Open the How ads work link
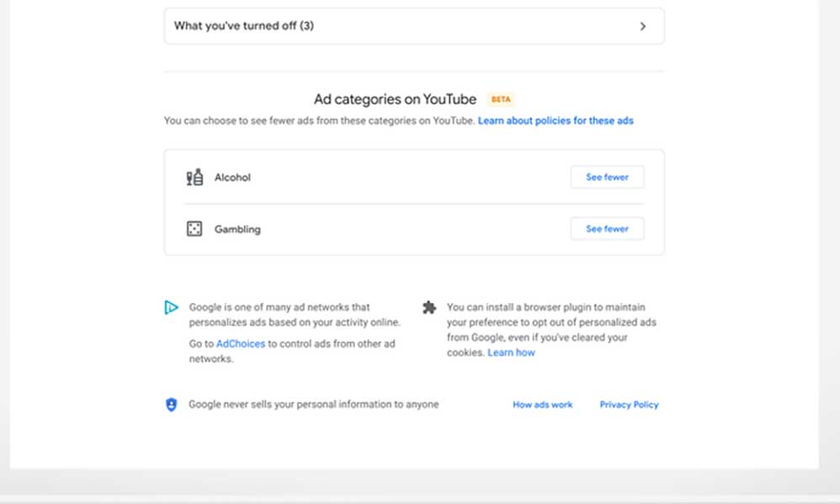Screen dimensions: 840x504 point(543,405)
